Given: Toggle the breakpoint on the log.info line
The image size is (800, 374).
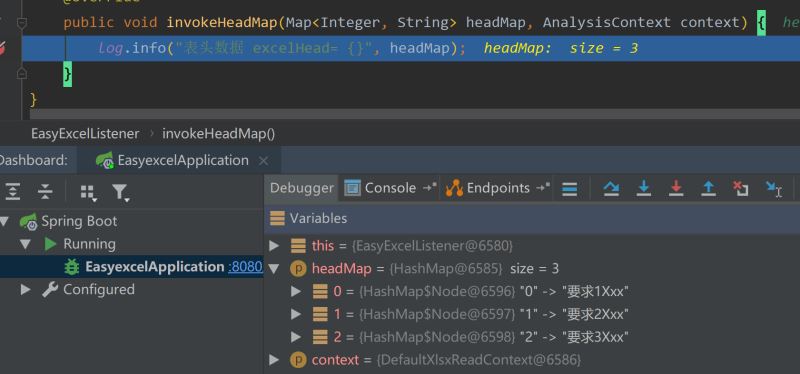Looking at the screenshot, I should tap(2, 48).
